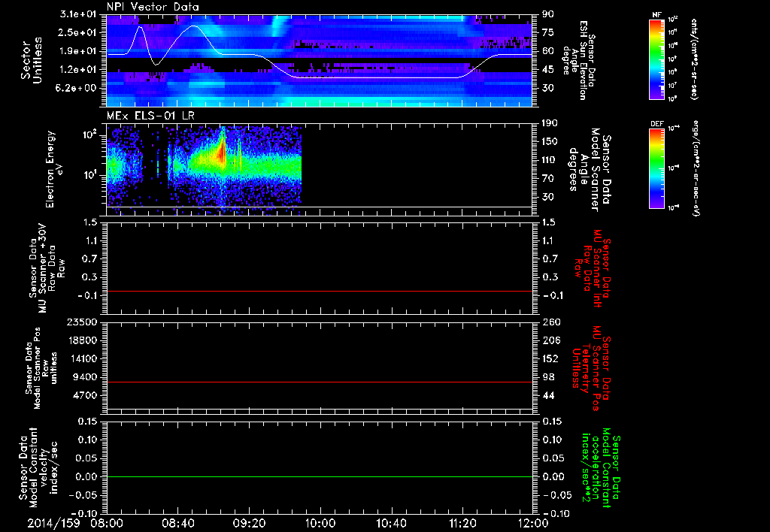Click the red peak in the electron spectrogram
The image size is (770, 532).
(222, 150)
